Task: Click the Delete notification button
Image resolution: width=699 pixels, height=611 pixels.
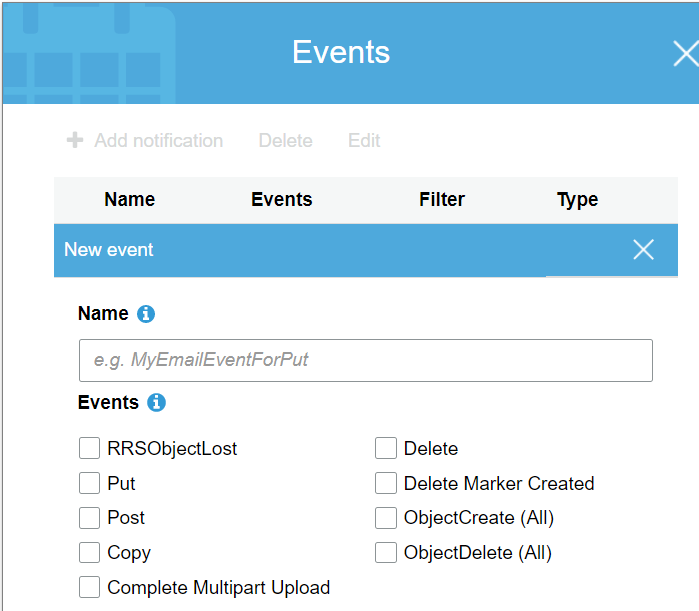Action: [285, 141]
